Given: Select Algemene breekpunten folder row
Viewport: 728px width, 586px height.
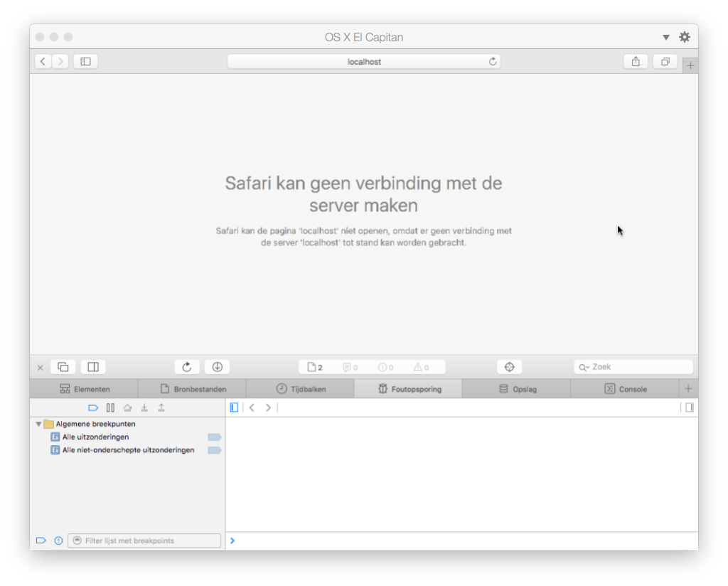Looking at the screenshot, I should [128, 424].
